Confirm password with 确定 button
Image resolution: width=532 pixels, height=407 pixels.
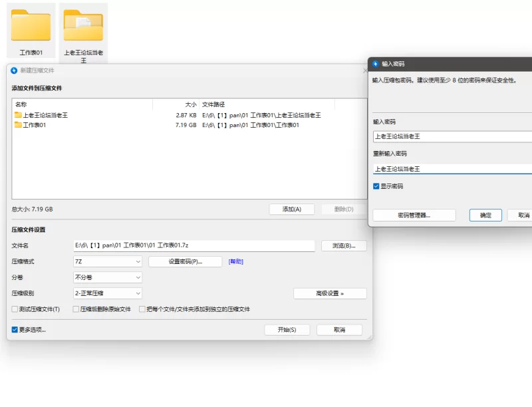(x=485, y=215)
